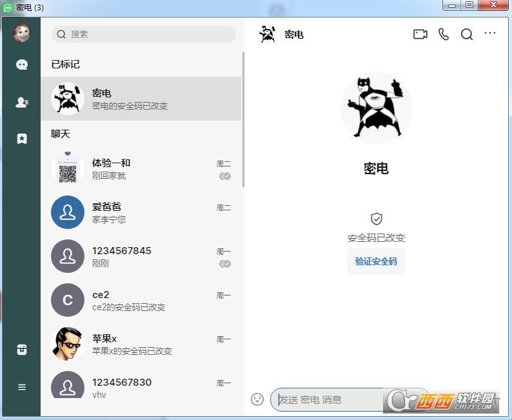The width and height of the screenshot is (512, 420).
Task: Open the contacts tab in the sidebar
Action: [x=22, y=102]
